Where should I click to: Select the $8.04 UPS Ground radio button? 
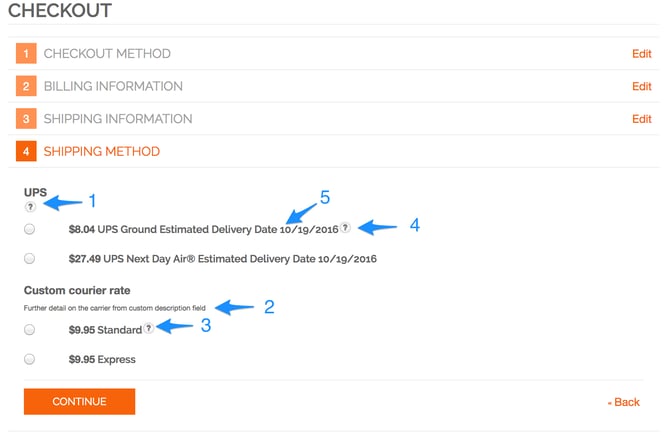click(x=30, y=229)
